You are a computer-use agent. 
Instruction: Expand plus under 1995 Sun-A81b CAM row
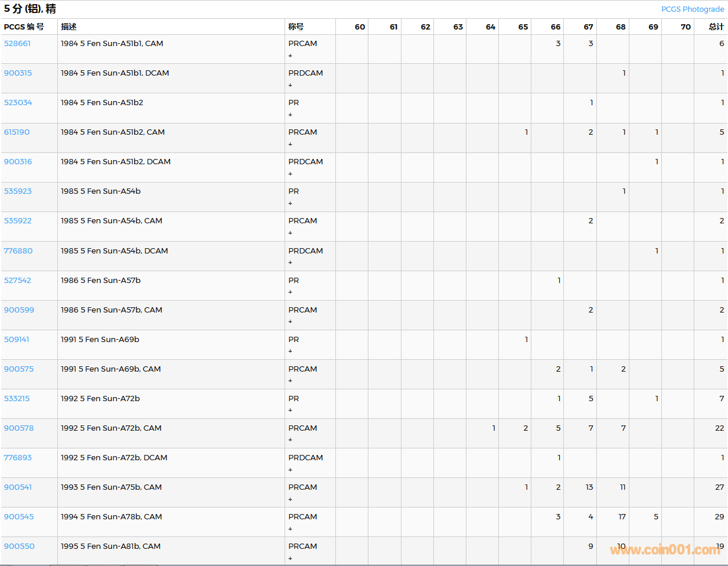290,559
